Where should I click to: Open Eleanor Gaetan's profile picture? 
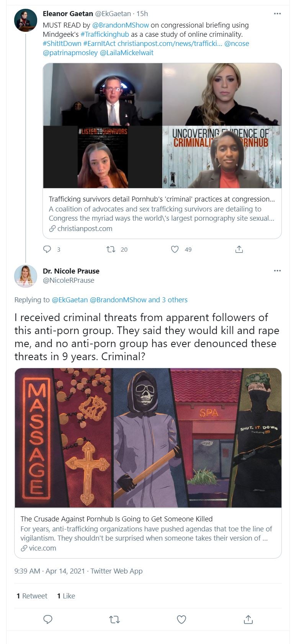click(x=26, y=20)
